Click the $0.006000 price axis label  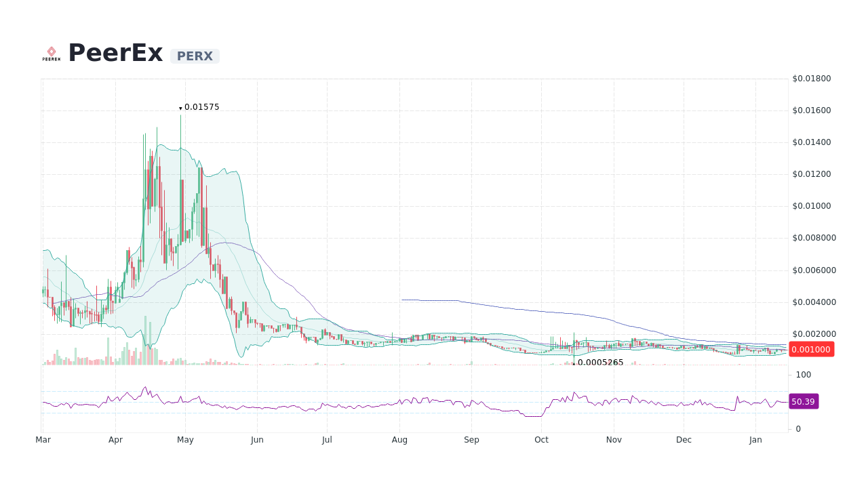(814, 270)
